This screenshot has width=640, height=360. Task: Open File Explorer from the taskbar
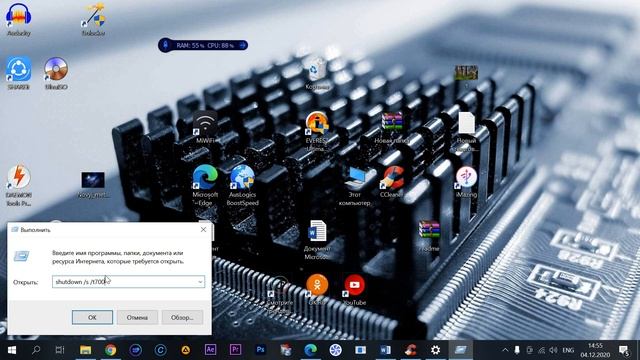pyautogui.click(x=85, y=350)
